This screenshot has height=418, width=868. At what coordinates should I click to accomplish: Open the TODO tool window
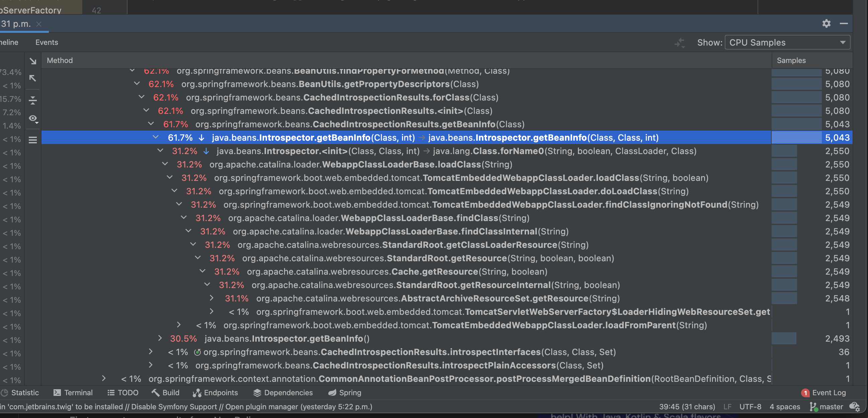123,393
